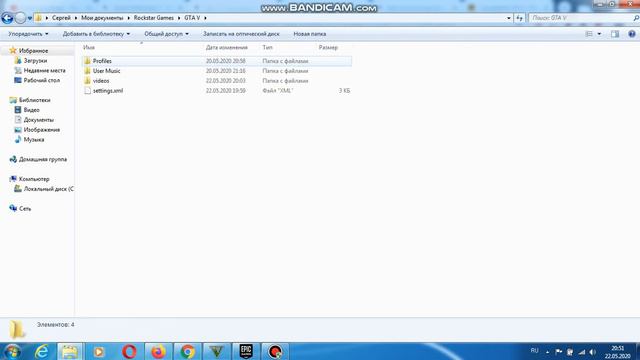The image size is (640, 360).
Task: Expand the arrow after GTA V breadcrumb
Action: (205, 18)
